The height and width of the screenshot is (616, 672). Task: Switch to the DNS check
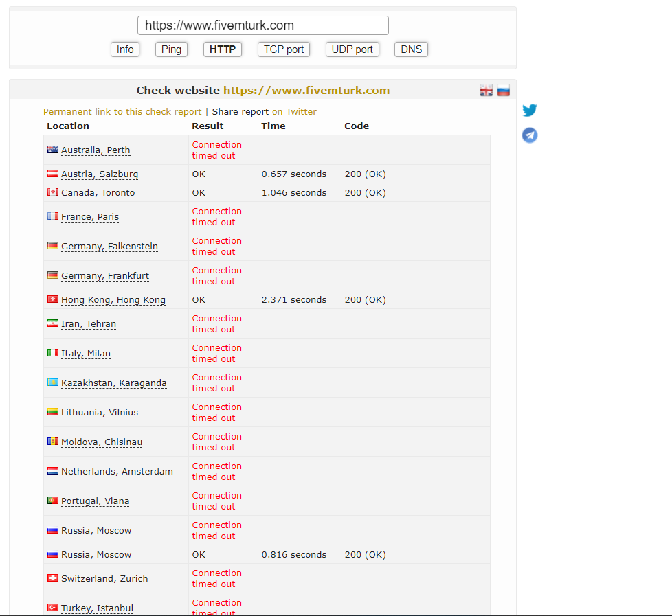412,49
